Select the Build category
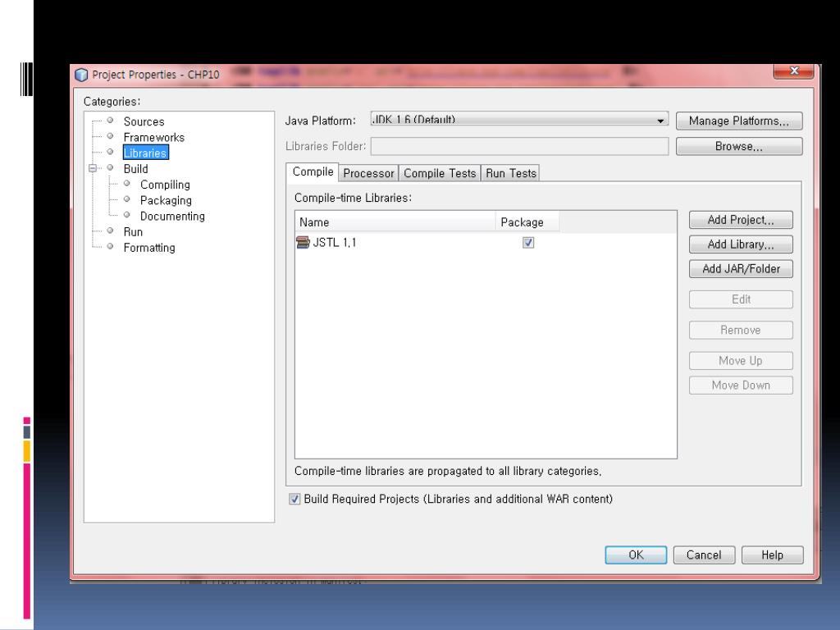 (x=135, y=169)
